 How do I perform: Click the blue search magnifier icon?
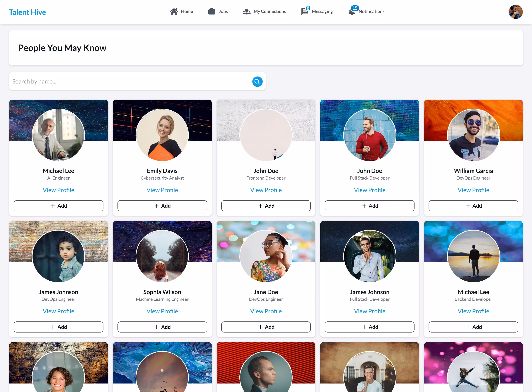[x=257, y=82]
